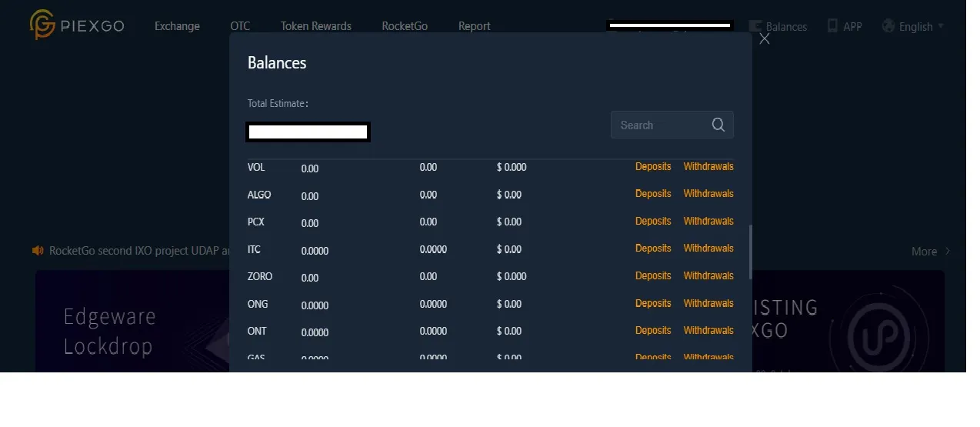Open Deposits for ONT

coord(653,330)
